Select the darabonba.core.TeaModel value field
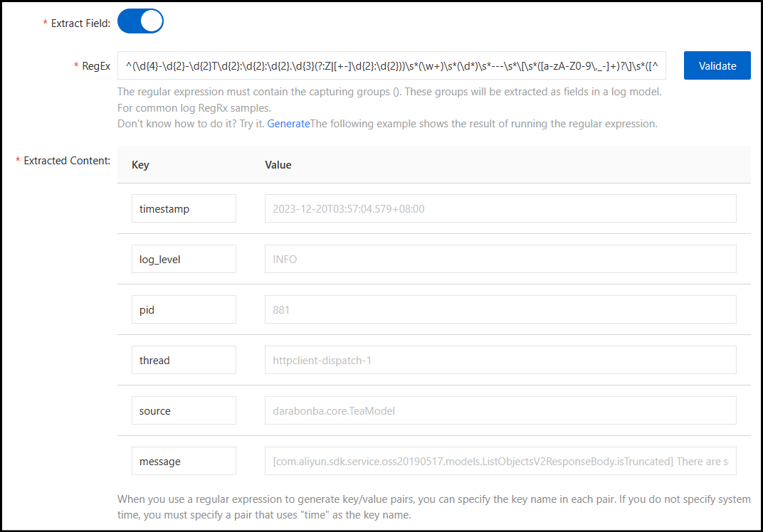 (x=500, y=411)
